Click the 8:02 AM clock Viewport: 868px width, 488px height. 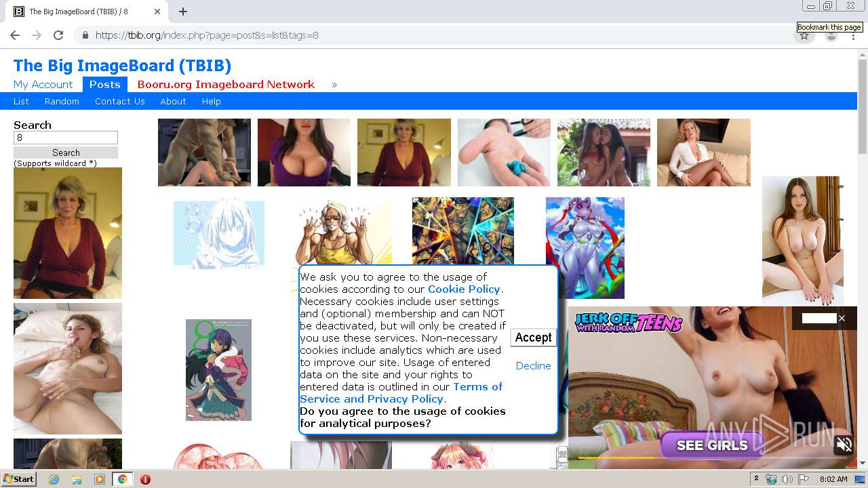coord(833,479)
